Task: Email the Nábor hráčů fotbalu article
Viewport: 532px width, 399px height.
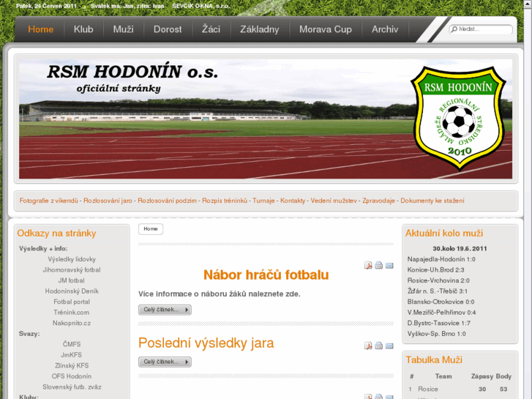Action: pyautogui.click(x=389, y=266)
